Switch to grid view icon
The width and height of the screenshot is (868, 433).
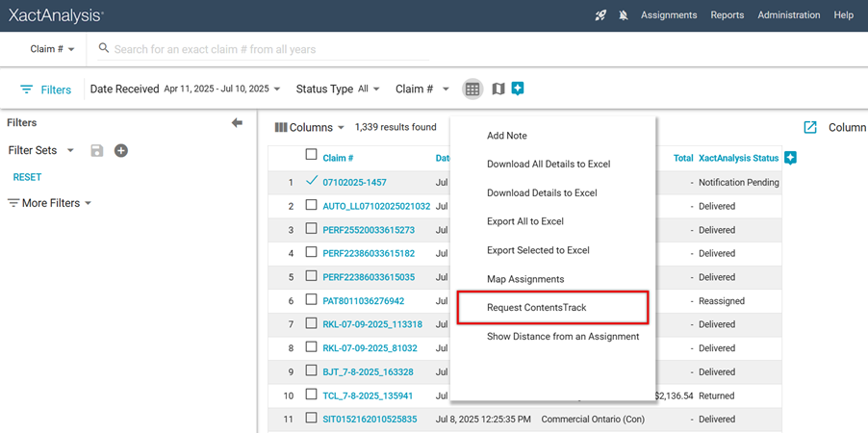click(472, 89)
